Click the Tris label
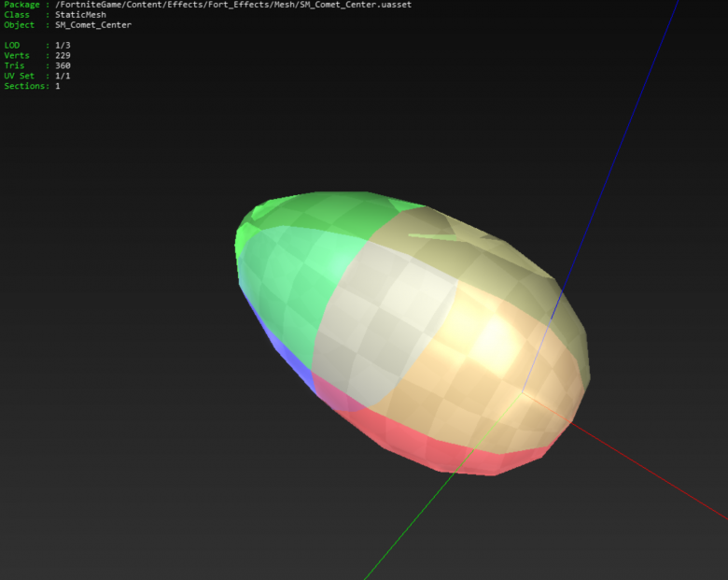728x580 pixels. tap(14, 66)
